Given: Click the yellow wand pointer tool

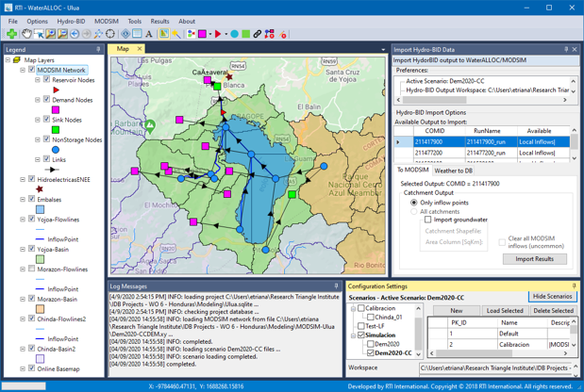Looking at the screenshot, I should coord(176,34).
